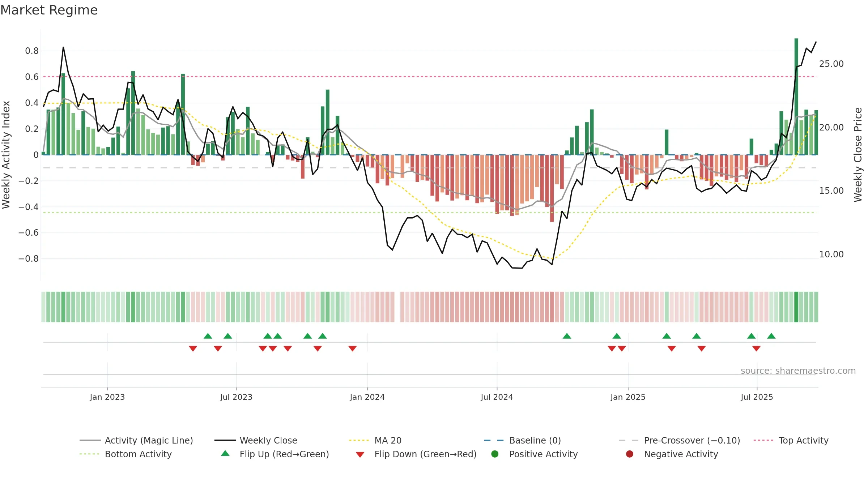Toggle Bottom Activity legend entry
Screen dimensions: 868x488
pos(125,454)
